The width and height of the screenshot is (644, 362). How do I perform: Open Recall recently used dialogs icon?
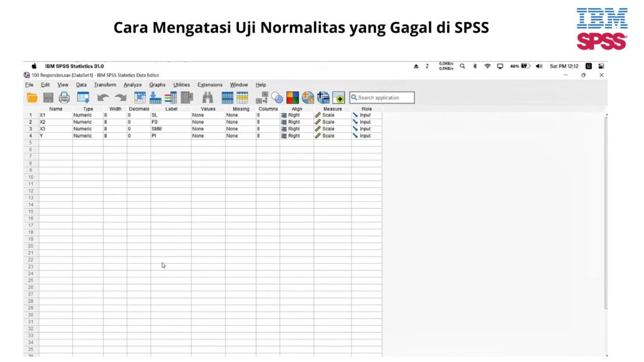tap(84, 97)
